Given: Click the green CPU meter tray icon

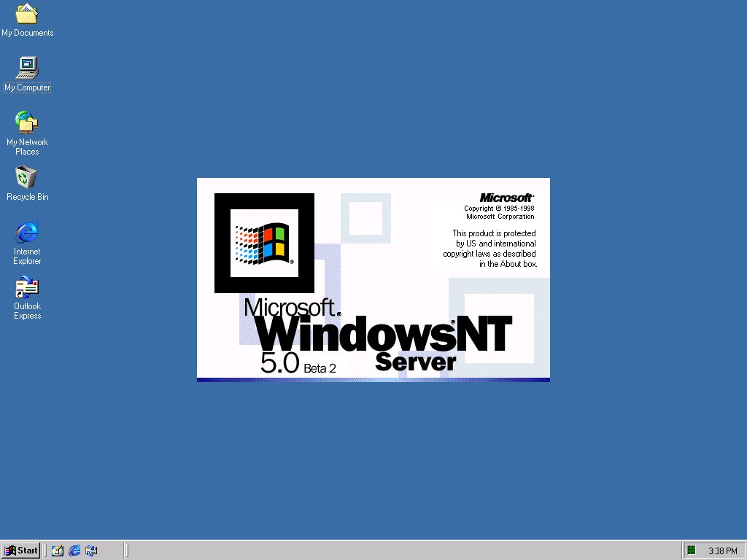Looking at the screenshot, I should (x=692, y=551).
